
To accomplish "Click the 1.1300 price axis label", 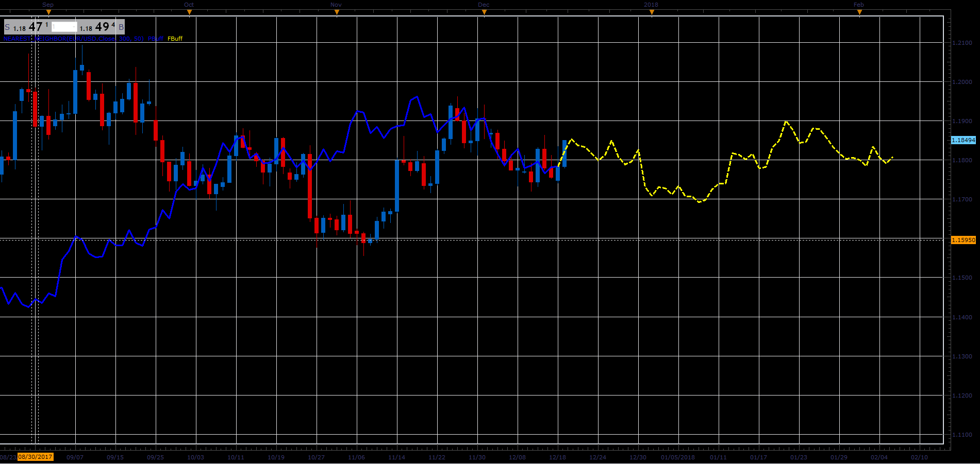I will point(962,357).
